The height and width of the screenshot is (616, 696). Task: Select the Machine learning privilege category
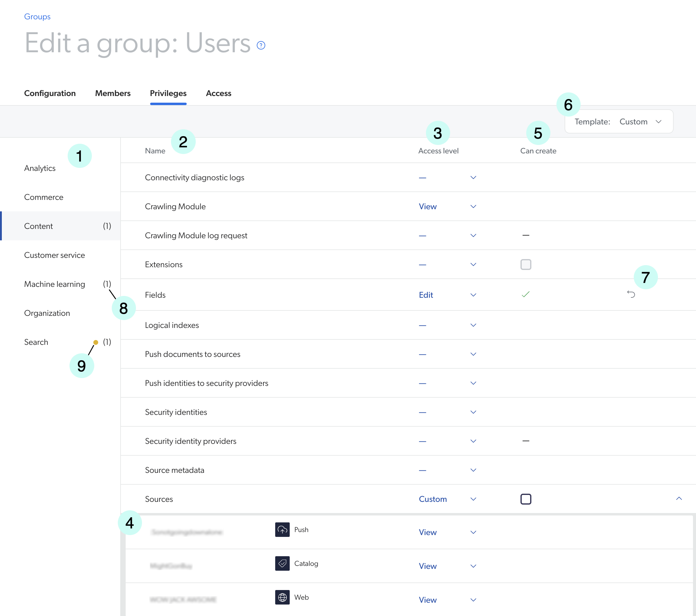pos(54,284)
